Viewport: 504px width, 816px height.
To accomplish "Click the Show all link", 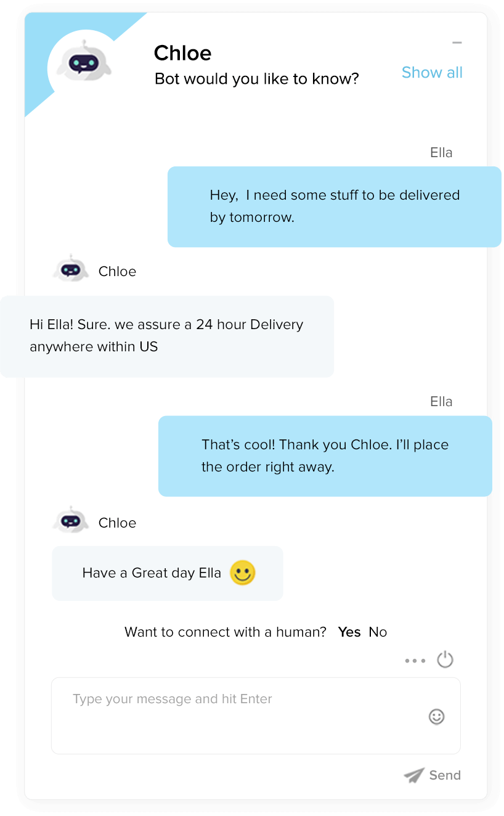I will click(432, 73).
